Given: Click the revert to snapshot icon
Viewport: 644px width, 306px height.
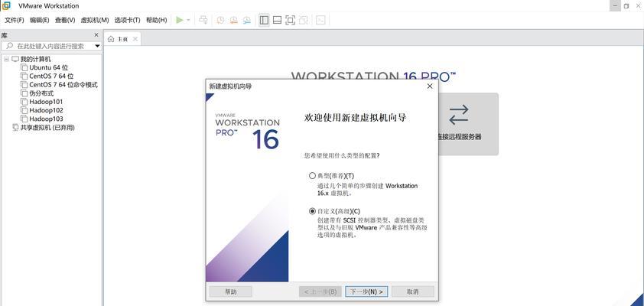Looking at the screenshot, I should 234,20.
